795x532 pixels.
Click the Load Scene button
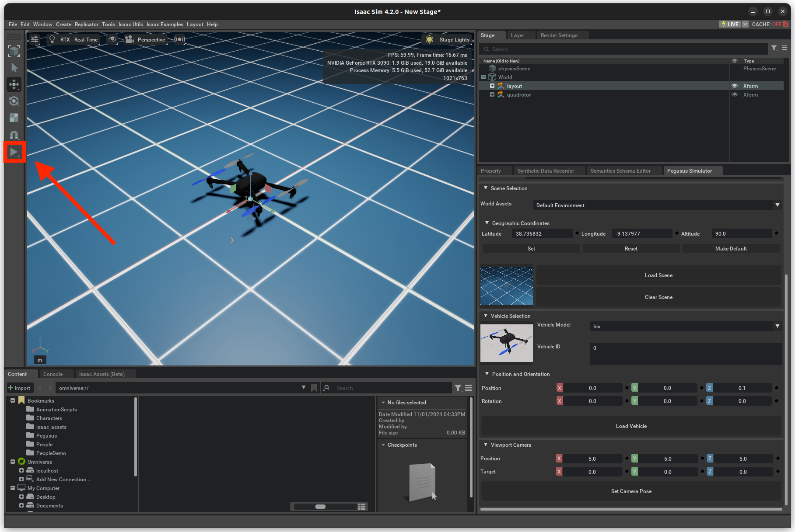point(658,275)
